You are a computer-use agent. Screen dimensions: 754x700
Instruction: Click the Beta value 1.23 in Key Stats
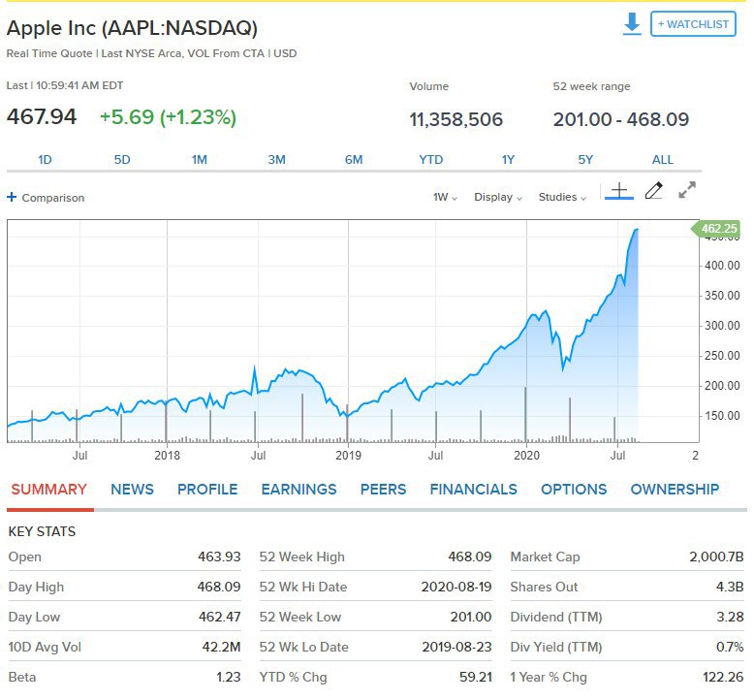pyautogui.click(x=229, y=677)
